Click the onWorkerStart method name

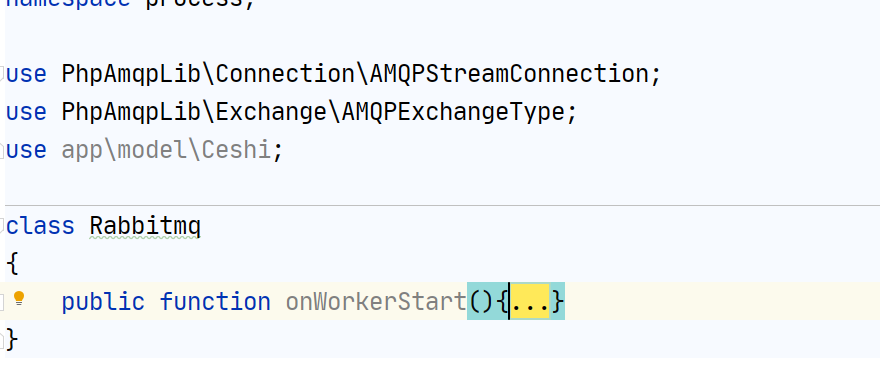coord(376,301)
